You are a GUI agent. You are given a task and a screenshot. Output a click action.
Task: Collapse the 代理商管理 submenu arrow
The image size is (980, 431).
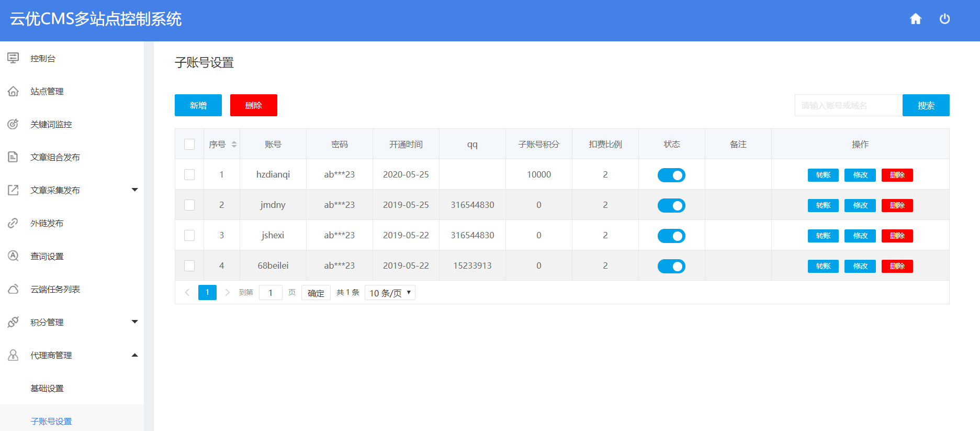(x=134, y=355)
